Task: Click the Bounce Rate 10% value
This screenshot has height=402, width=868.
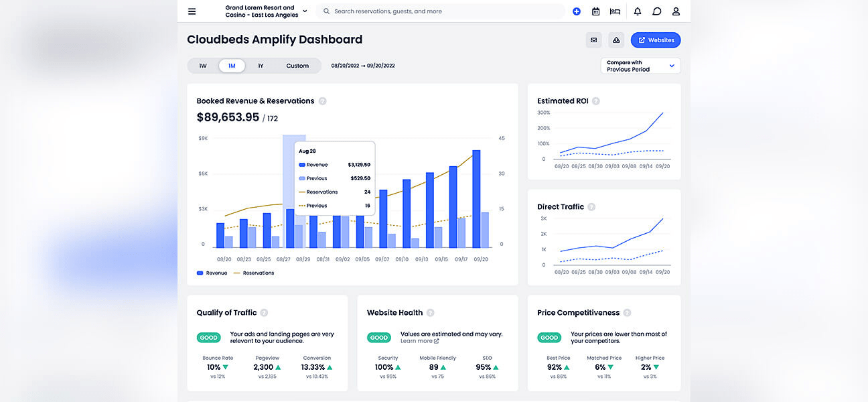Action: (214, 367)
